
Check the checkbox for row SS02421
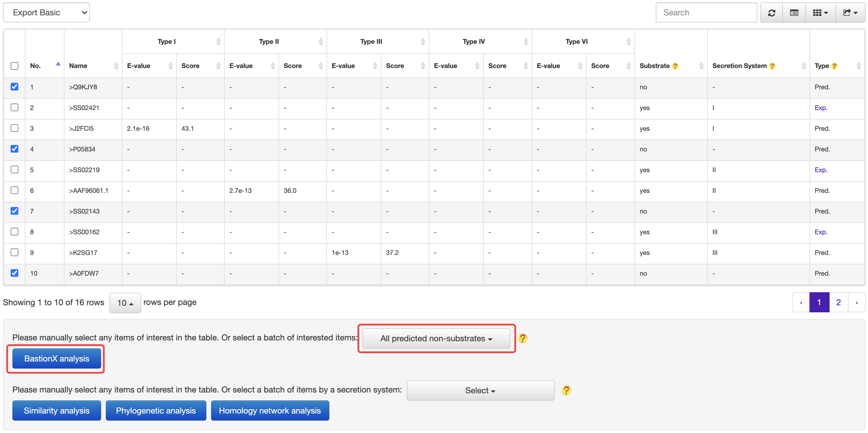(x=14, y=107)
